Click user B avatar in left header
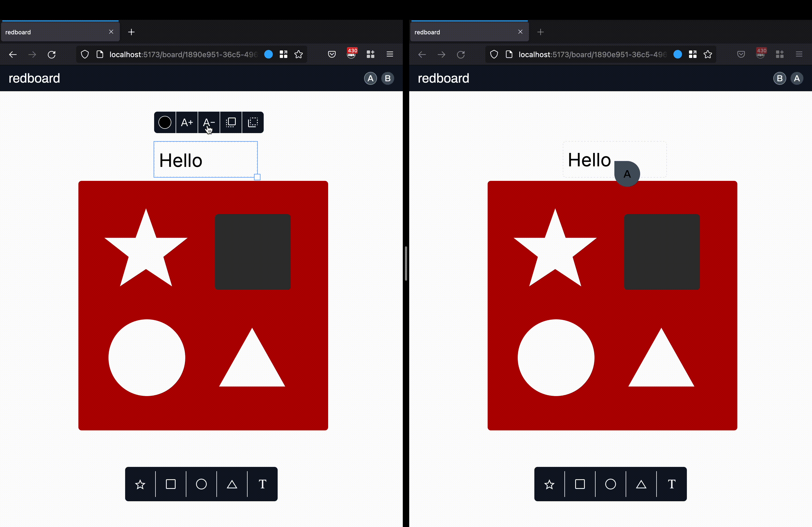 pyautogui.click(x=387, y=78)
